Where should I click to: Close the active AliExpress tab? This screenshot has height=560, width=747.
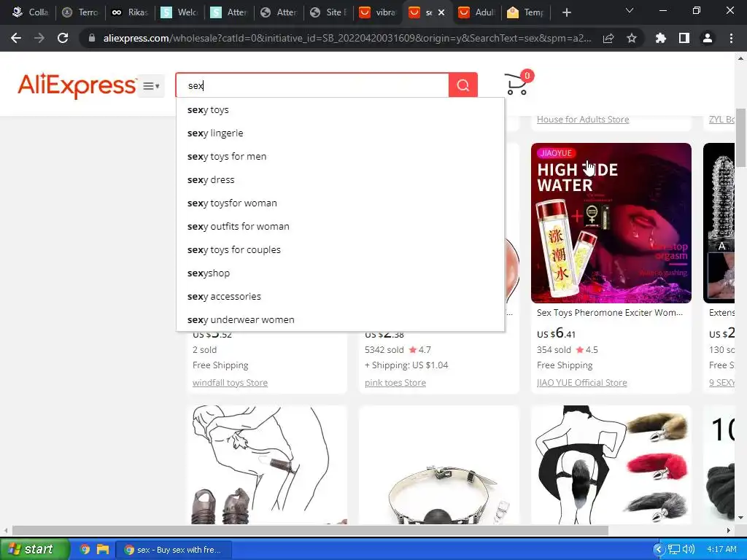click(x=441, y=12)
